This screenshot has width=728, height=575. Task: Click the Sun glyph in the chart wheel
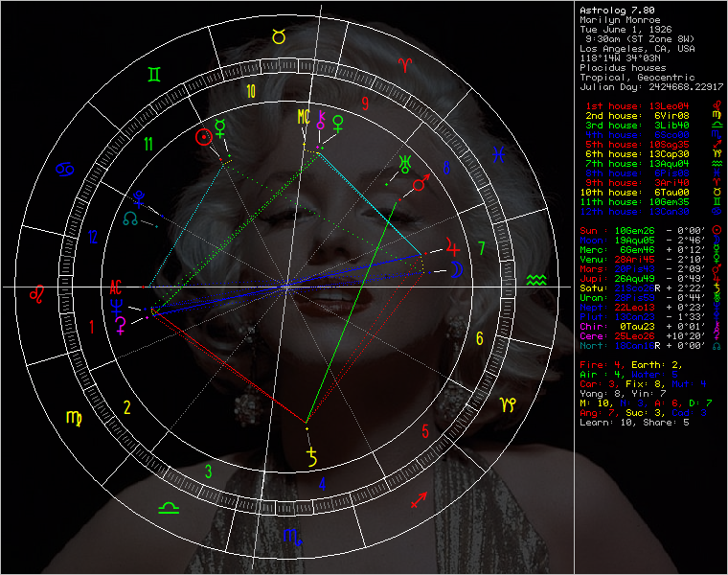[x=202, y=136]
